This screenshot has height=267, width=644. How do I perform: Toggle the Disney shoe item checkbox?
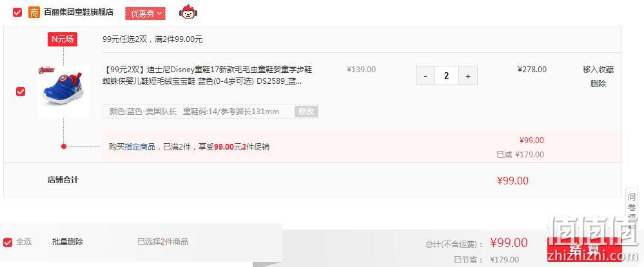tap(21, 92)
